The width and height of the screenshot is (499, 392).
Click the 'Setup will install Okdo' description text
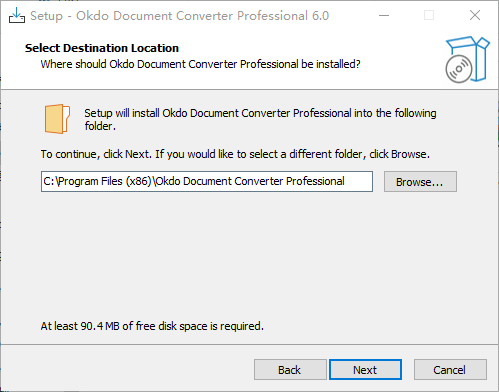coord(260,119)
